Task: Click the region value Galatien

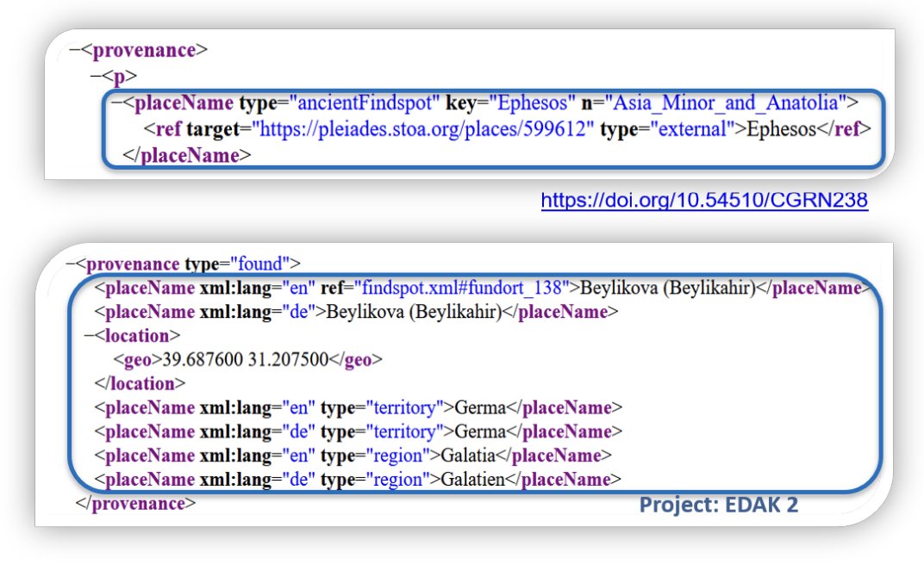Action: point(472,480)
